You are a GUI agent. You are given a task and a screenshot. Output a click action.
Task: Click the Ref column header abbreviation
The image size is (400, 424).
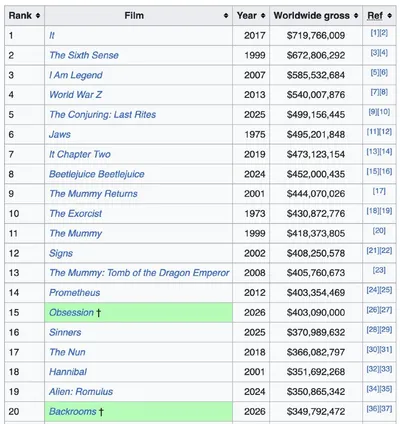tap(375, 16)
